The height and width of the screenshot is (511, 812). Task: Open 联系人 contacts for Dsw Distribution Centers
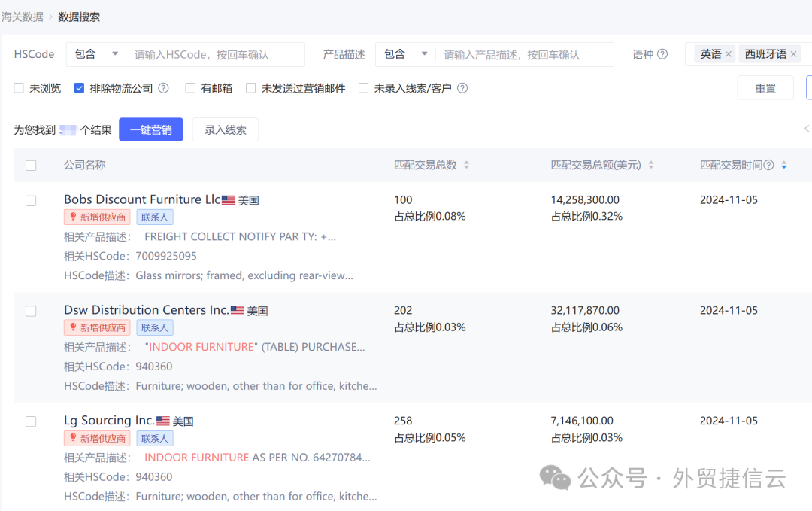pyautogui.click(x=154, y=327)
